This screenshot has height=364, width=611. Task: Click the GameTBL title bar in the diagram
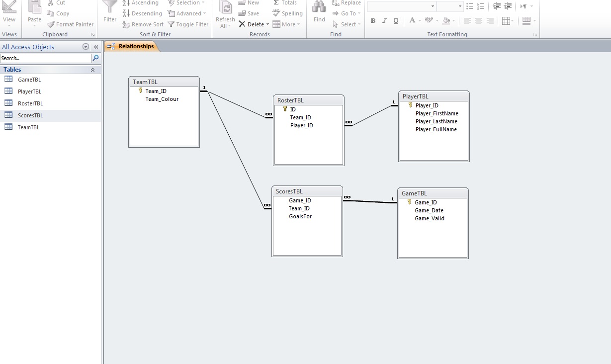433,193
